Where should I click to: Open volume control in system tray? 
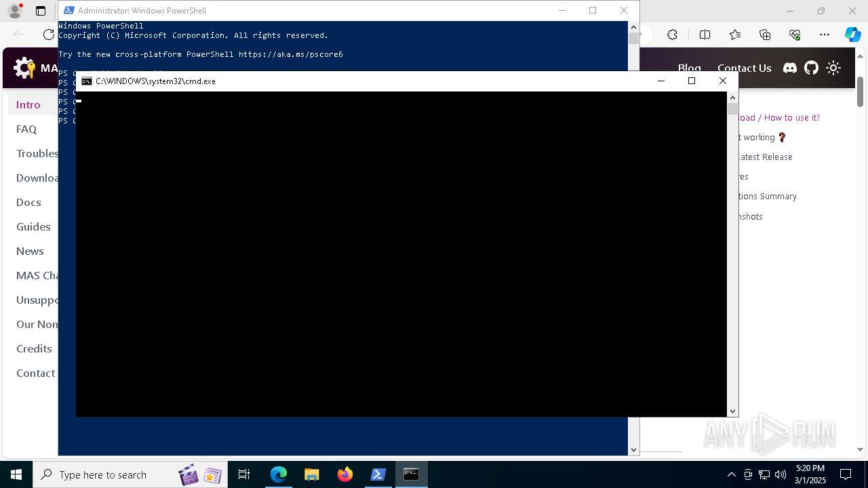pyautogui.click(x=781, y=474)
